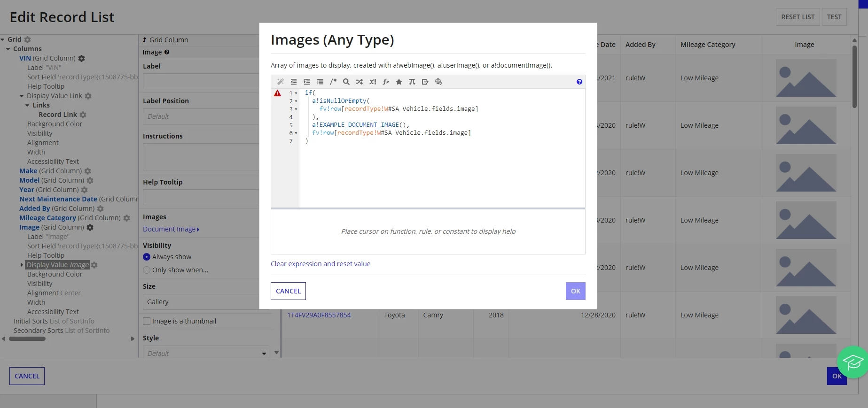The height and width of the screenshot is (408, 868).
Task: Expand the Display Value Image node
Action: [x=22, y=265]
